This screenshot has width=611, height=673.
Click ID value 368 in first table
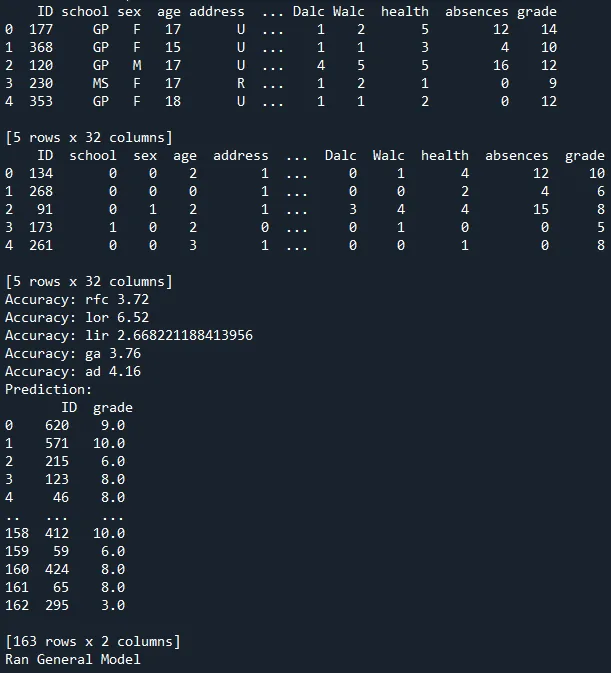[41, 47]
